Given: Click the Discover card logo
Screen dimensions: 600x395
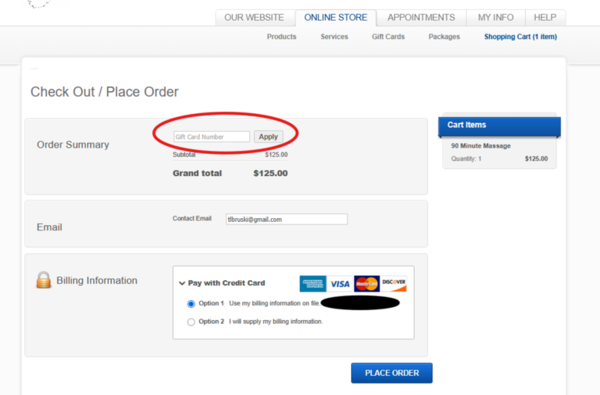Looking at the screenshot, I should (394, 284).
